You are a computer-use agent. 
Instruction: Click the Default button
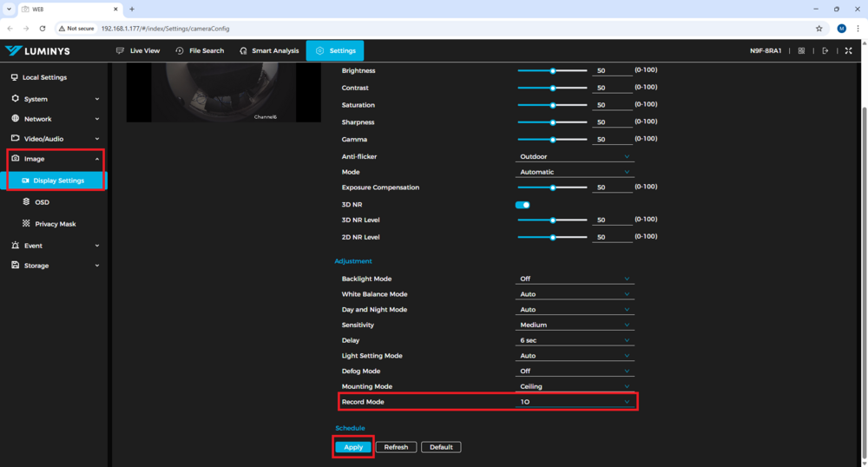(441, 447)
